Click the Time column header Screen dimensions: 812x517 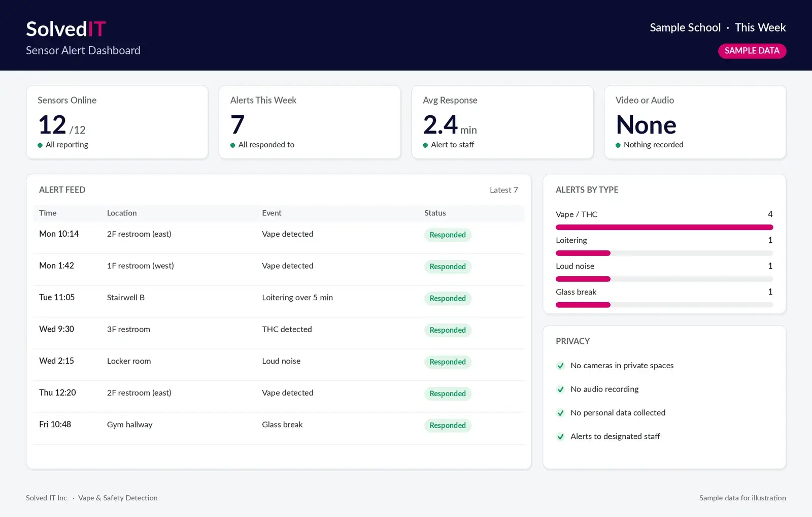pos(48,213)
